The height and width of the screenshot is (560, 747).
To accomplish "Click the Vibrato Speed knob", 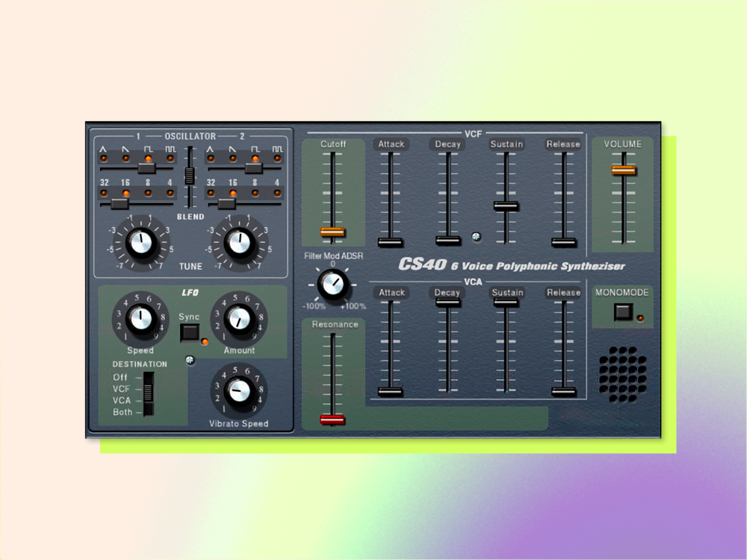I will tap(239, 391).
